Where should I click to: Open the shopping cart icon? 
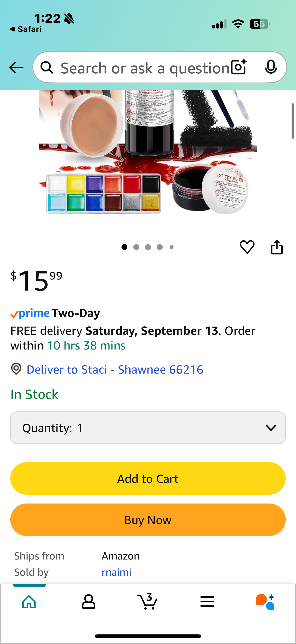click(147, 601)
